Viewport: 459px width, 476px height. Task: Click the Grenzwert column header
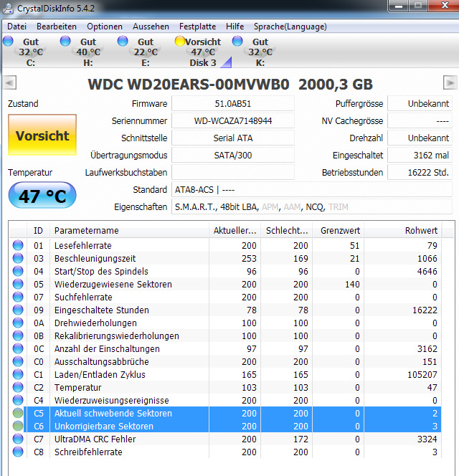coord(338,230)
